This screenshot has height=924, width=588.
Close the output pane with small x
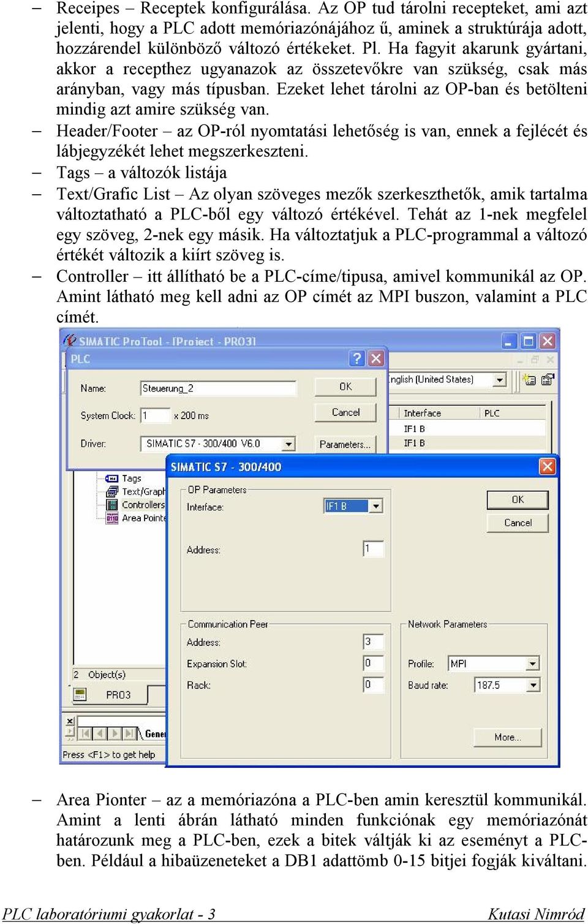pos(70,721)
